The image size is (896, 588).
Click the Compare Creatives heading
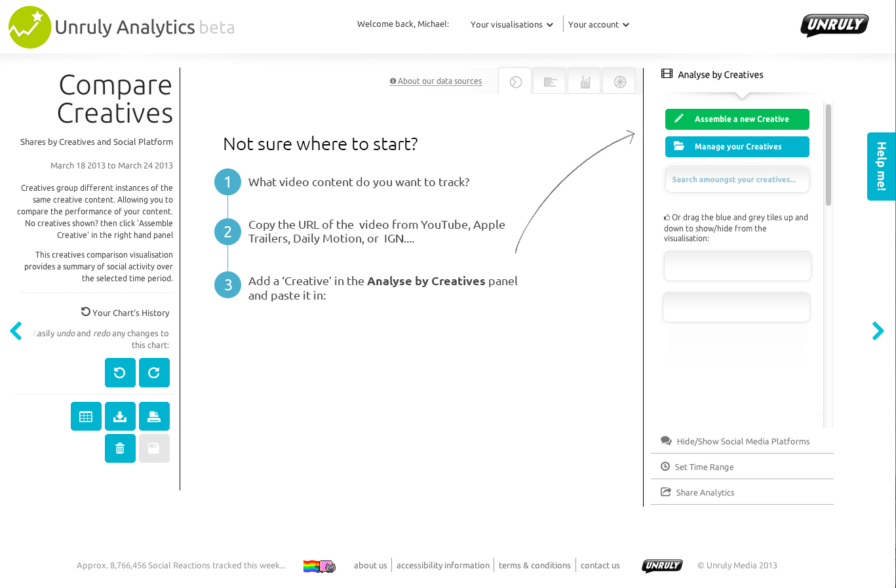(x=115, y=99)
